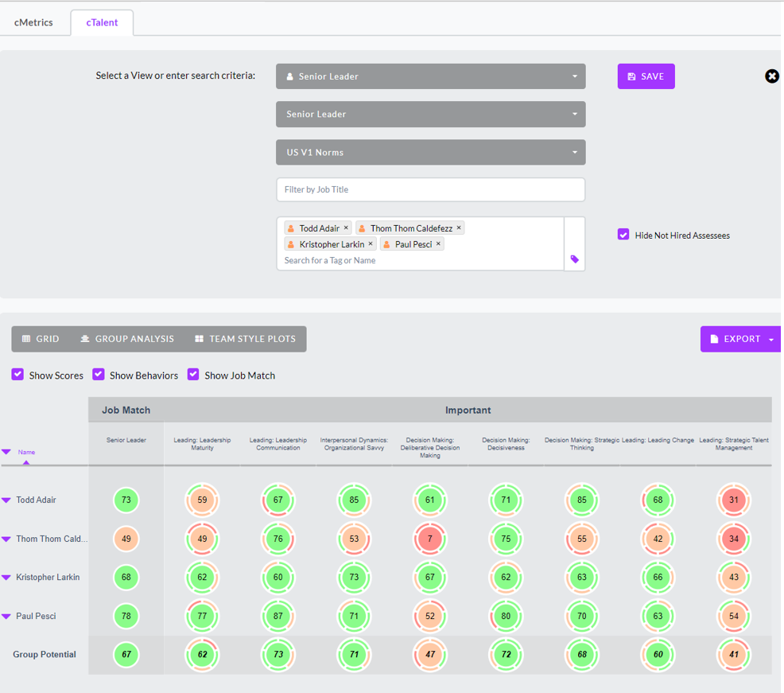The image size is (784, 693).
Task: Click the SAVE button
Action: click(646, 76)
